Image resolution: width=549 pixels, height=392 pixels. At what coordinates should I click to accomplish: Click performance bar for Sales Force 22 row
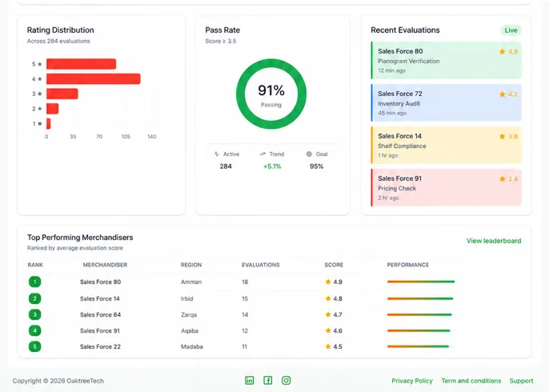point(418,346)
